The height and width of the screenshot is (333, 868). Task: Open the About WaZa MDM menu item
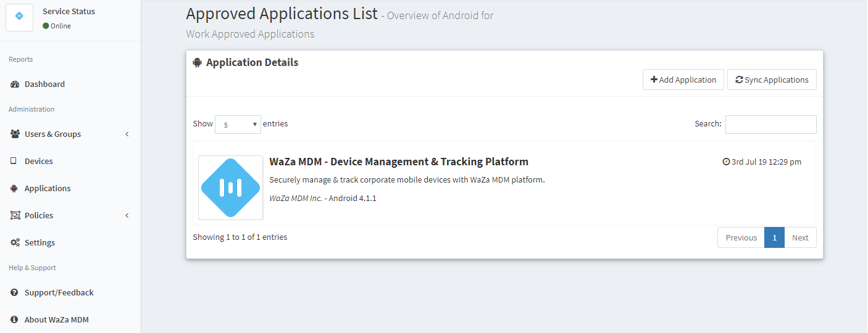point(70,319)
